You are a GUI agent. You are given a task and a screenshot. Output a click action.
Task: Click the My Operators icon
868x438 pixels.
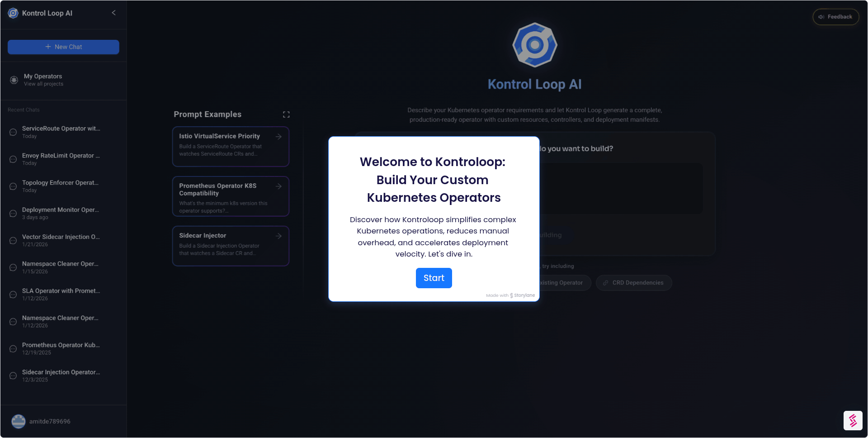14,80
